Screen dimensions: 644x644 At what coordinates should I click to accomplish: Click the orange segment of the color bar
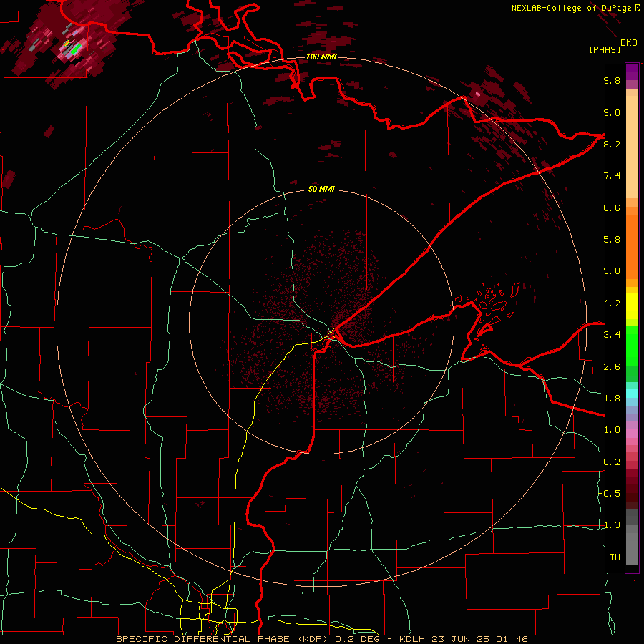[632, 246]
